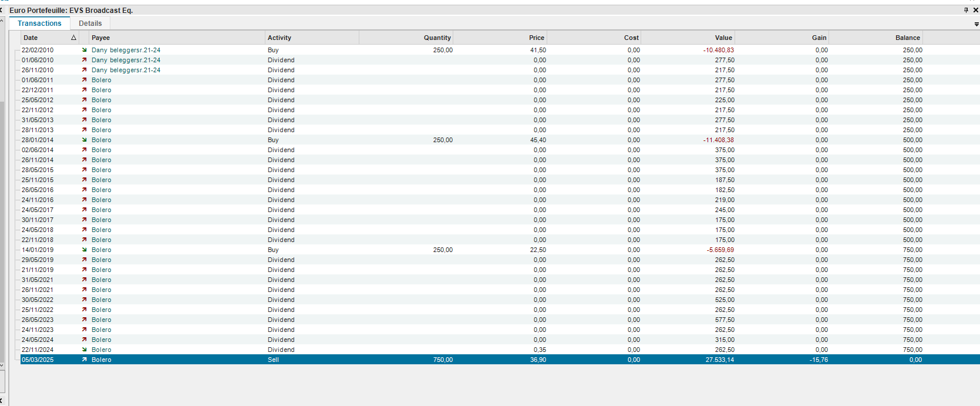Select the price 0,35 on 22/11/2024
980x406 pixels.
tap(540, 350)
